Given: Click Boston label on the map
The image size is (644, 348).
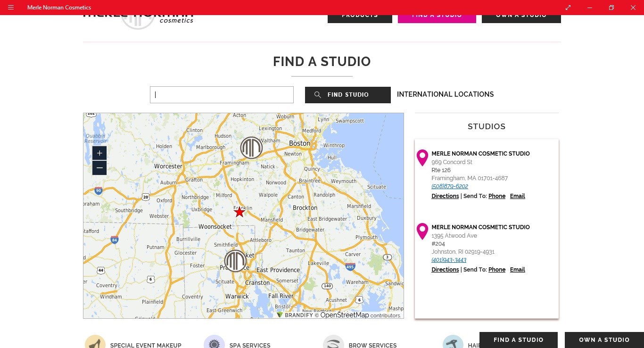Looking at the screenshot, I should pos(299,143).
